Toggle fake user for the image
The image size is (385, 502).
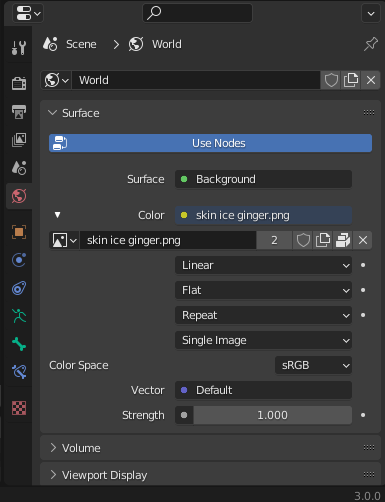(x=303, y=240)
